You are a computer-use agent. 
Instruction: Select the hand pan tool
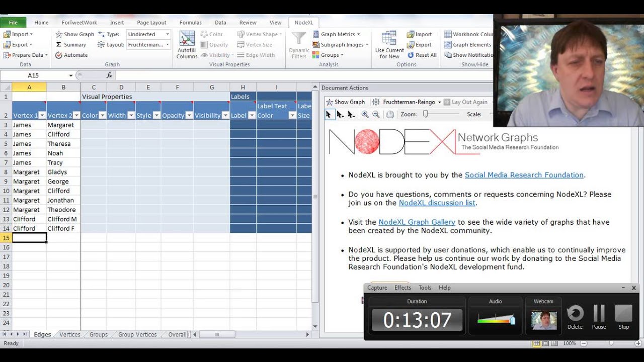pos(390,115)
